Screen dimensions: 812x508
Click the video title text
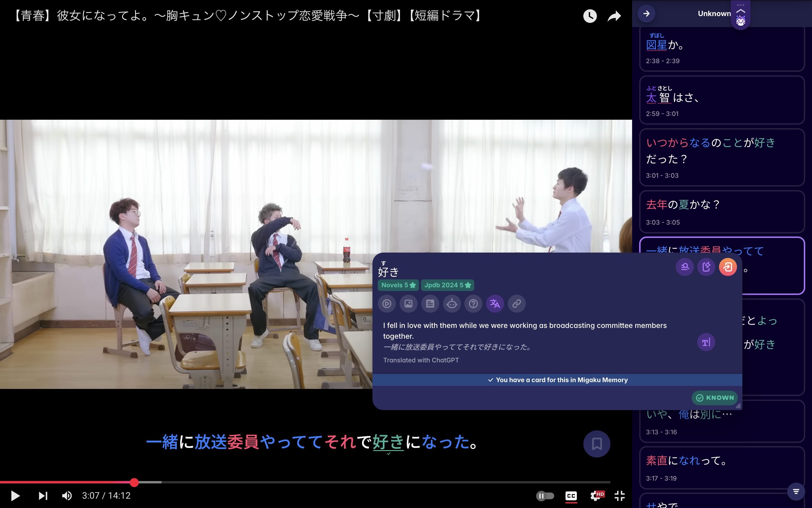(247, 16)
